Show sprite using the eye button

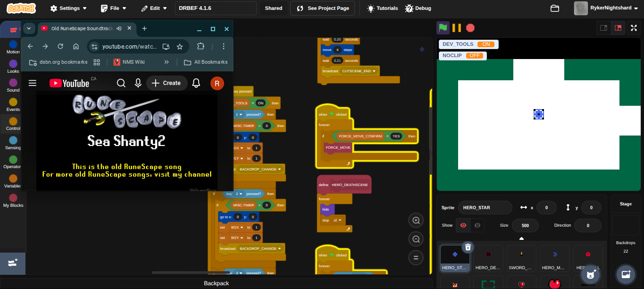pyautogui.click(x=463, y=225)
